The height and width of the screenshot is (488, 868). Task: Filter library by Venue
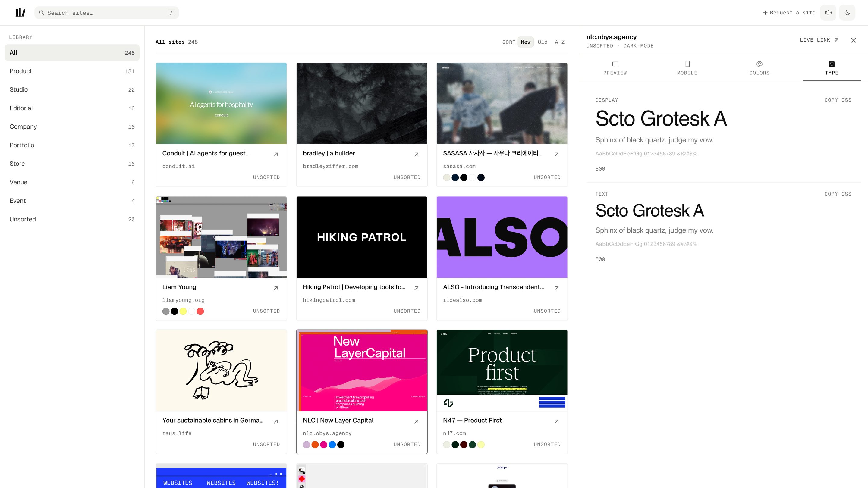[x=72, y=182]
